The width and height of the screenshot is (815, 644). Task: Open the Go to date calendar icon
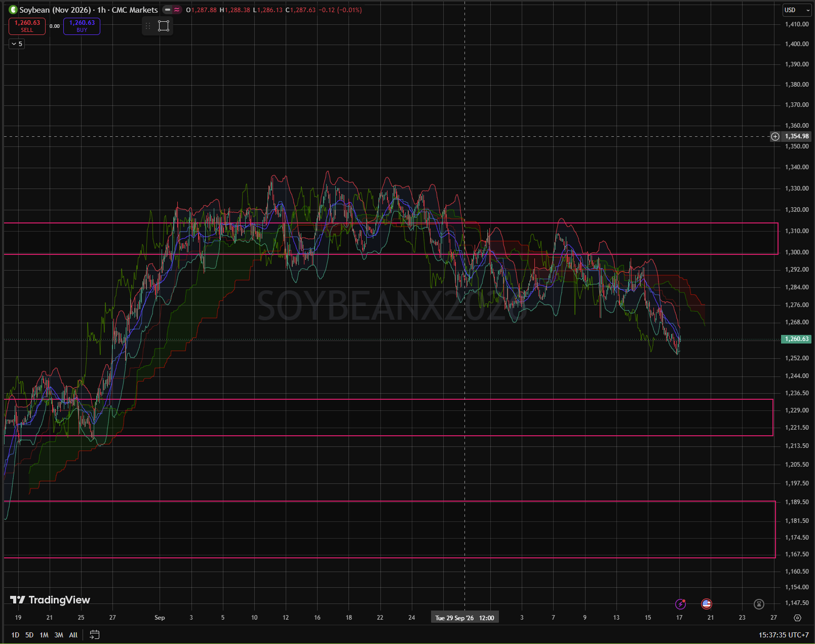pos(95,634)
